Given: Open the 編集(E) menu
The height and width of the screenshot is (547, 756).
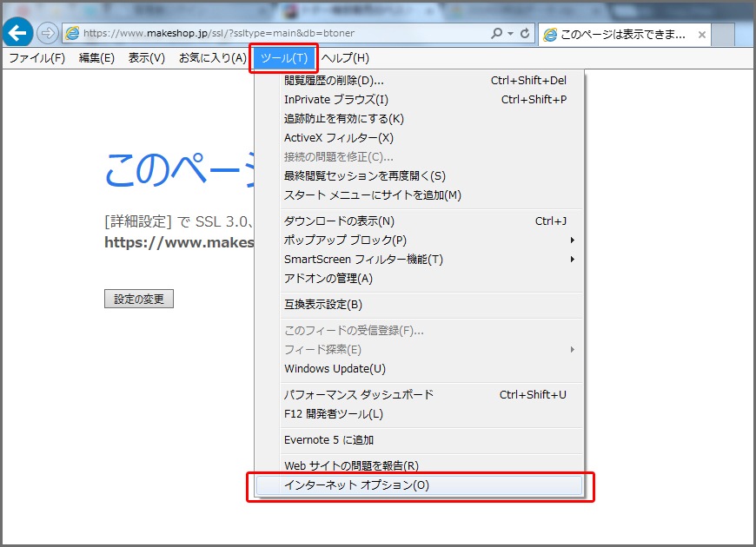Looking at the screenshot, I should click(x=96, y=58).
